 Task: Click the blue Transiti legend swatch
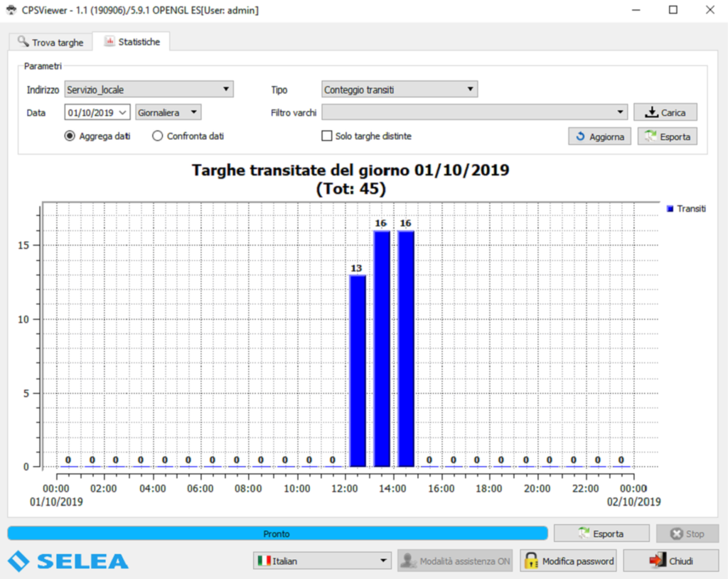[670, 209]
